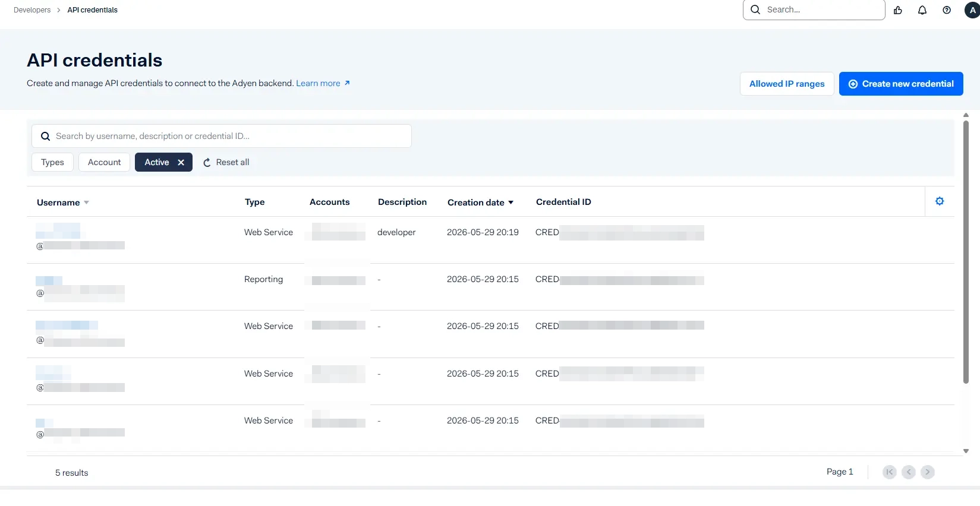
Task: Click the Type column header
Action: point(254,202)
